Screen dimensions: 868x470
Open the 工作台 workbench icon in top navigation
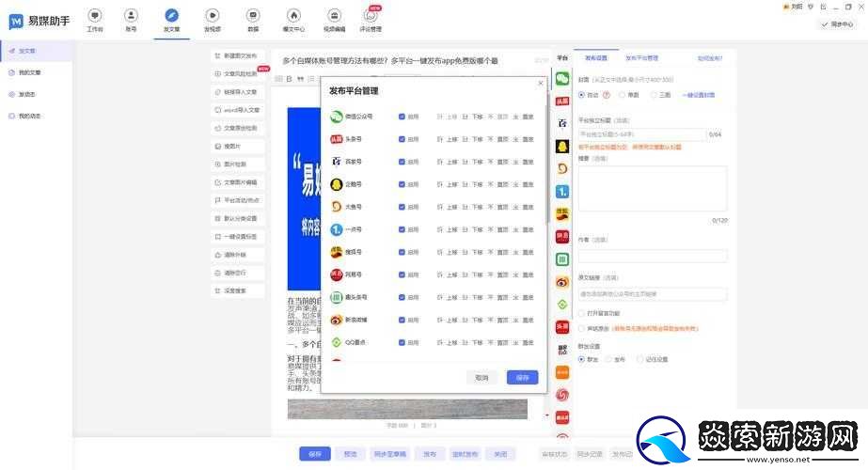[95, 16]
